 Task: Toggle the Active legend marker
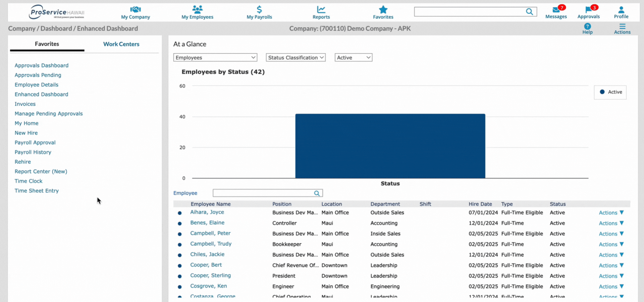(602, 92)
